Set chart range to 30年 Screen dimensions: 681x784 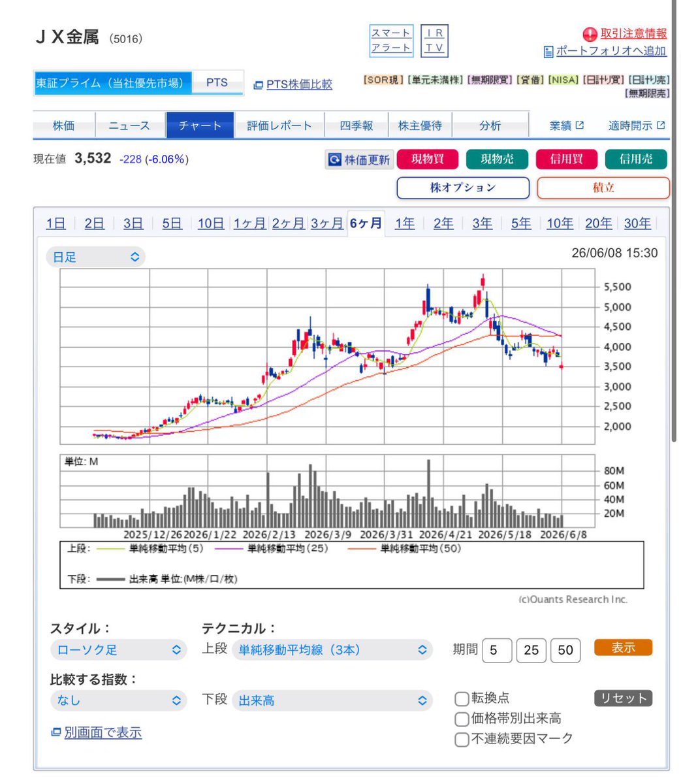coord(637,223)
